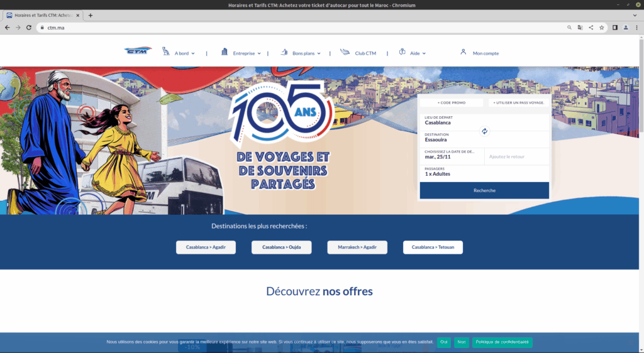Toggle the browser side panel

pyautogui.click(x=615, y=28)
